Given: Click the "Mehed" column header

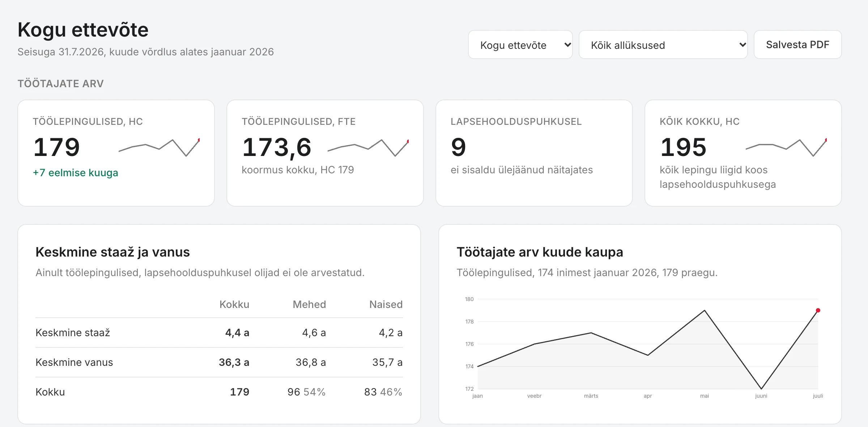Looking at the screenshot, I should 309,304.
